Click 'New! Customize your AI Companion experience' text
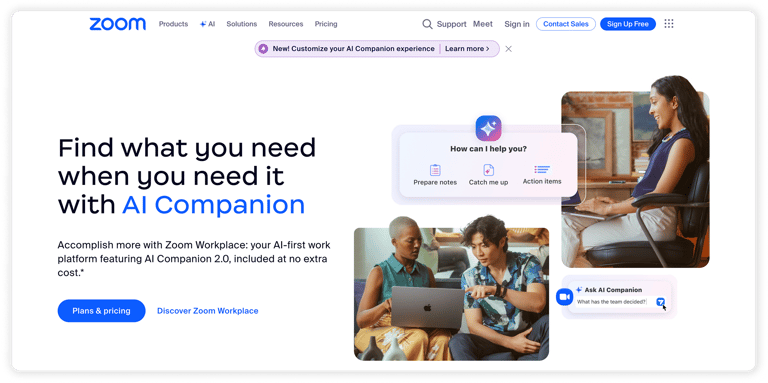Screen dimensions: 768x383 [354, 49]
